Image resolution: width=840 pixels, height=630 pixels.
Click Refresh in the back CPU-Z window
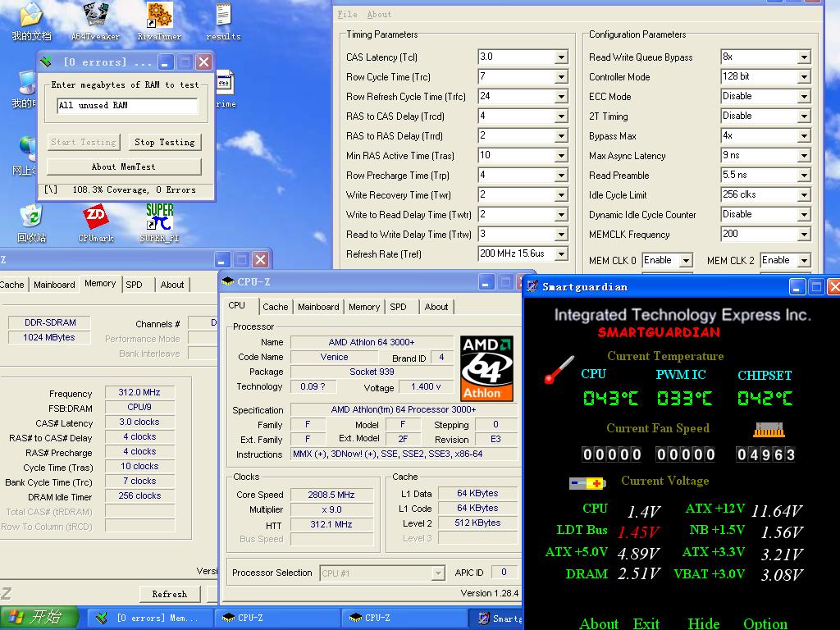[x=169, y=594]
